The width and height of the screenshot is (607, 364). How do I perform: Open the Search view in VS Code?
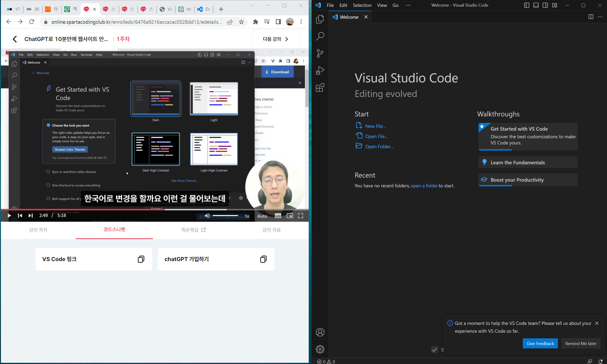320,36
